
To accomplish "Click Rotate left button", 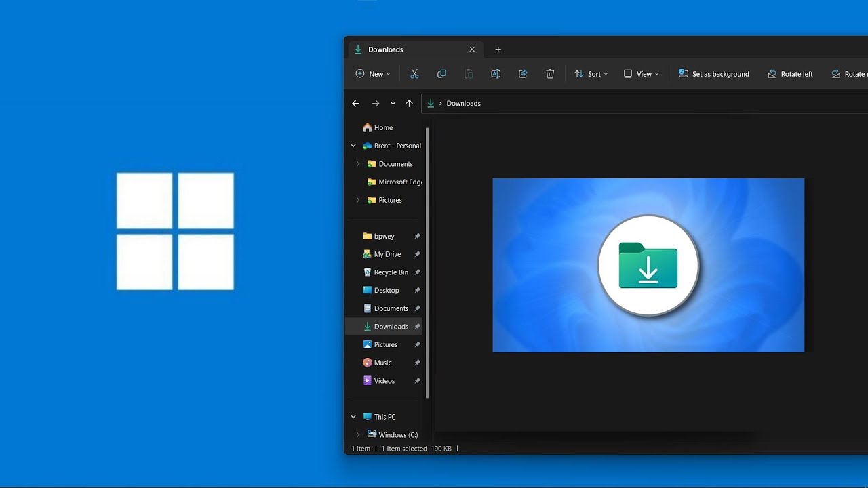I will [790, 74].
